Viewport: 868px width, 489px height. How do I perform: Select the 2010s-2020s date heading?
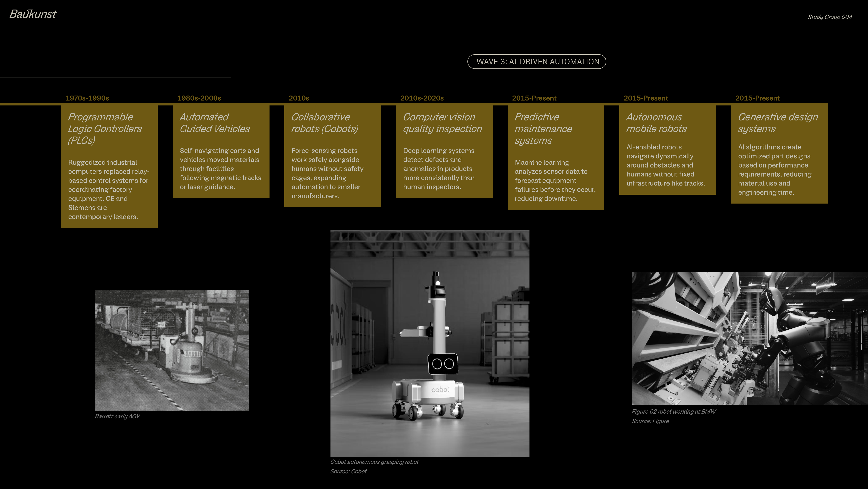point(422,98)
